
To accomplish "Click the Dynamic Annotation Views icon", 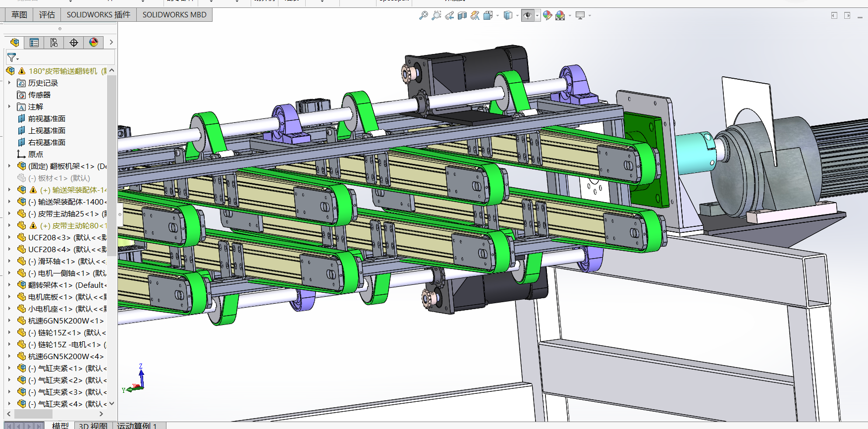I will click(x=475, y=15).
